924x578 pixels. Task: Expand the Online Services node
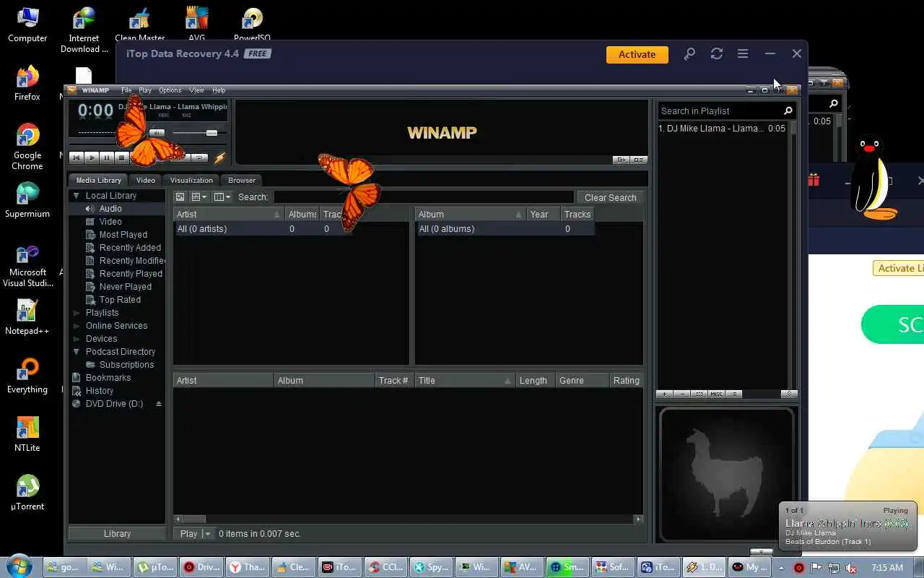(x=76, y=326)
